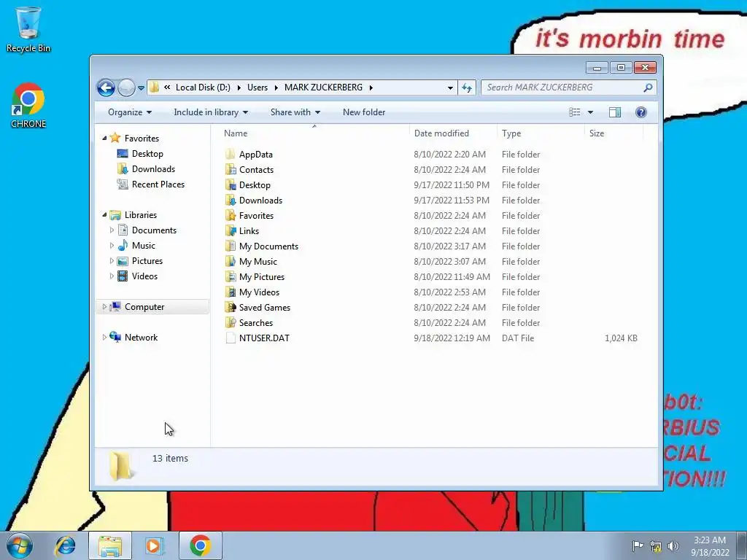Select the NTUSER.DAT file icon
The width and height of the screenshot is (747, 560).
pos(231,338)
